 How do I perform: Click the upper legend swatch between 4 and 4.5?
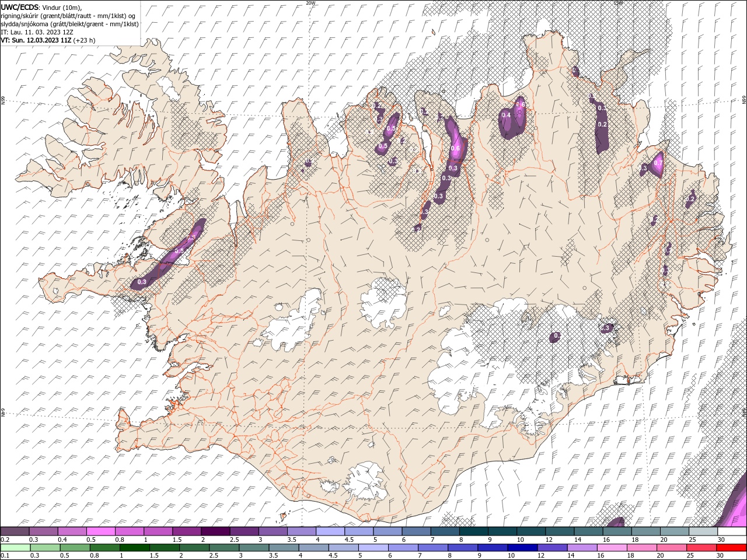(x=330, y=531)
